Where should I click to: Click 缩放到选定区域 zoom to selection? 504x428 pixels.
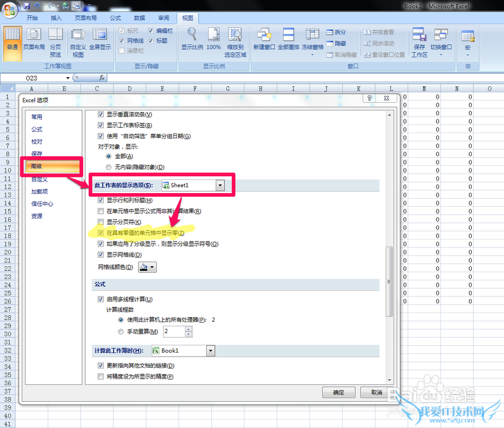[x=235, y=43]
